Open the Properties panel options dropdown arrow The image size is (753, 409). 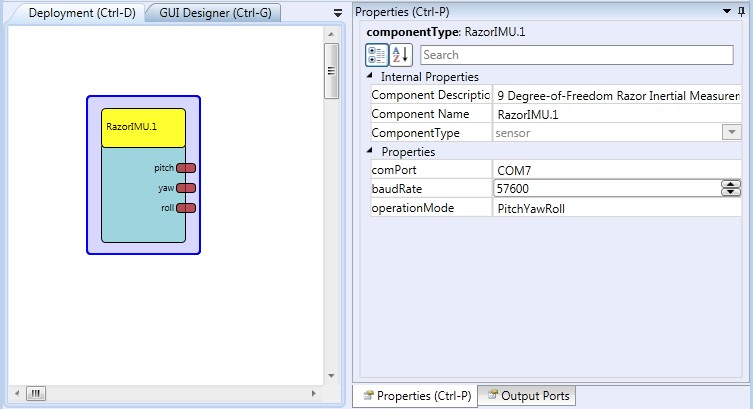[727, 11]
